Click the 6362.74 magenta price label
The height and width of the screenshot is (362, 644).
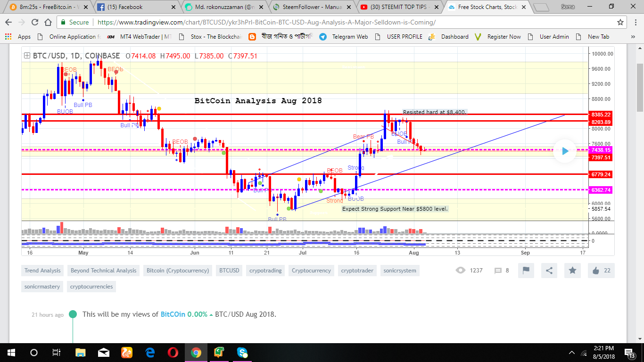[601, 190]
